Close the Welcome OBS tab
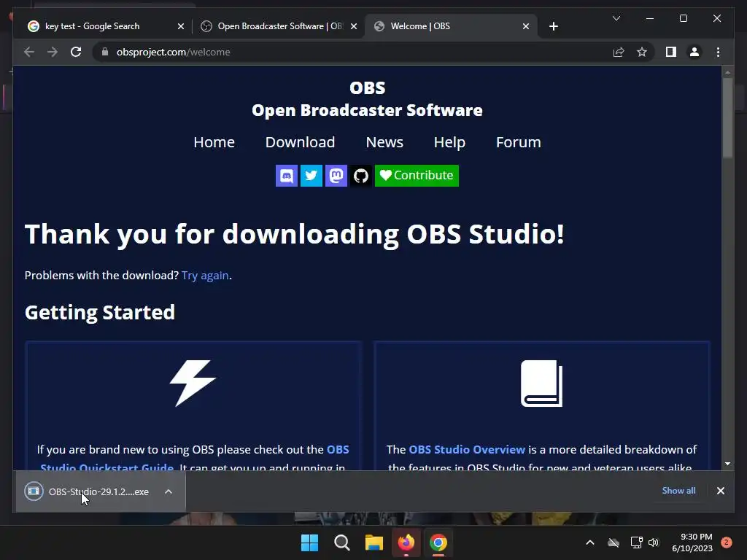Viewport: 747px width, 560px height. pyautogui.click(x=526, y=26)
